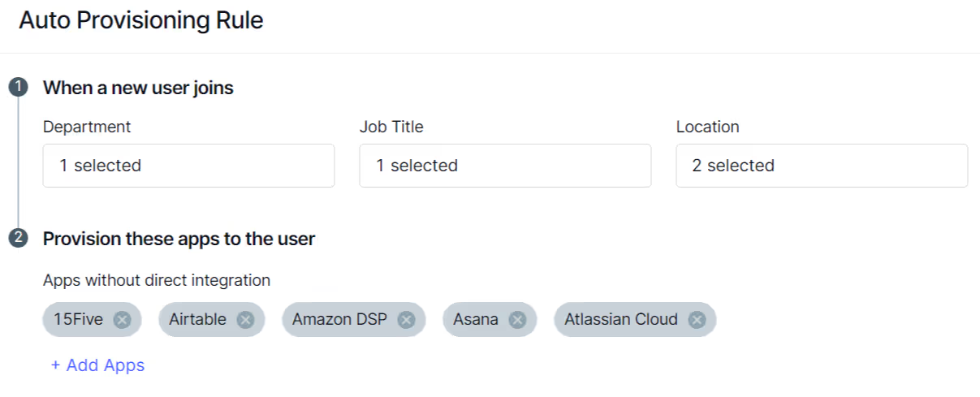The width and height of the screenshot is (980, 397).
Task: Delete the Amazon DSP chip with x
Action: click(x=406, y=320)
